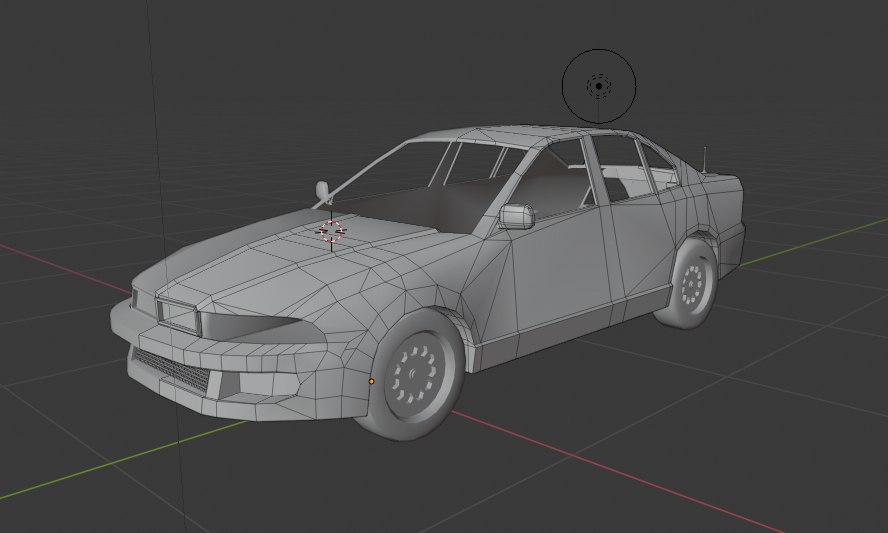This screenshot has width=888, height=533.
Task: Click the orange origin dot near front wheel
Action: 372,382
